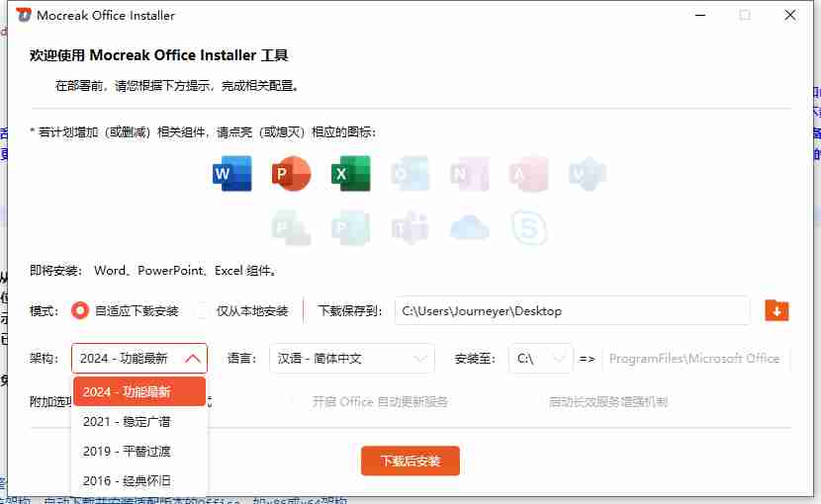Viewport: 821px width, 504px height.
Task: Select the 自适应下载安装 radio button
Action: point(81,310)
